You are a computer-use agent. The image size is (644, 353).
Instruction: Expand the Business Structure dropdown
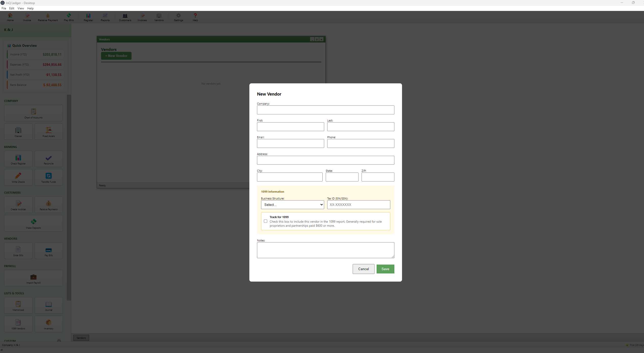point(292,205)
